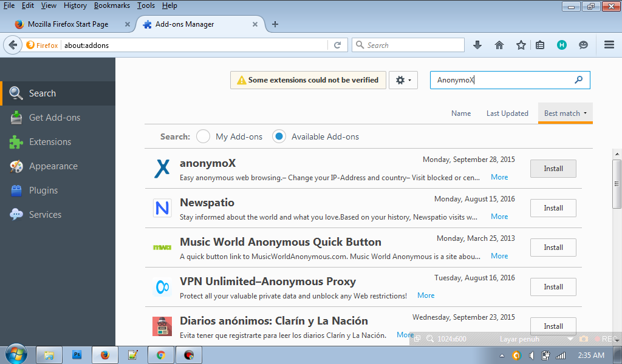Image resolution: width=622 pixels, height=364 pixels.
Task: Click the back arrow navigation button
Action: (x=13, y=45)
